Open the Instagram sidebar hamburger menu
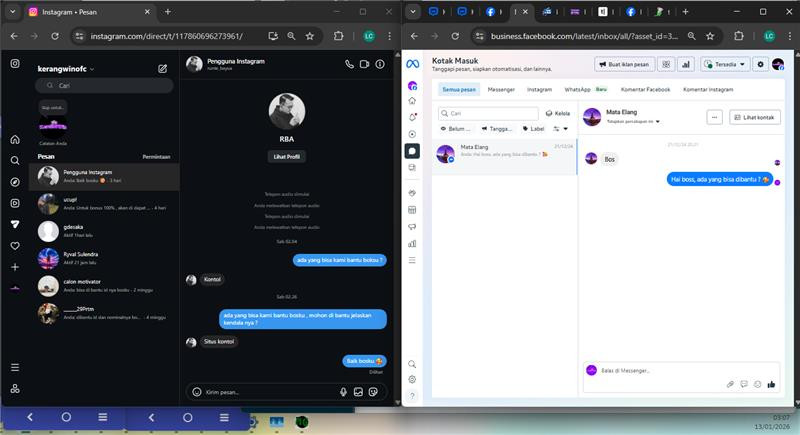 click(x=15, y=367)
